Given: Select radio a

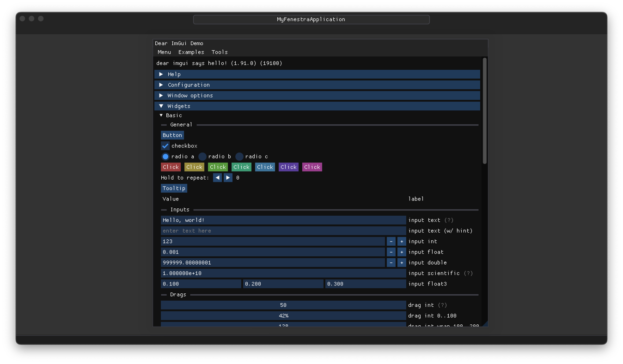Looking at the screenshot, I should coord(165,156).
